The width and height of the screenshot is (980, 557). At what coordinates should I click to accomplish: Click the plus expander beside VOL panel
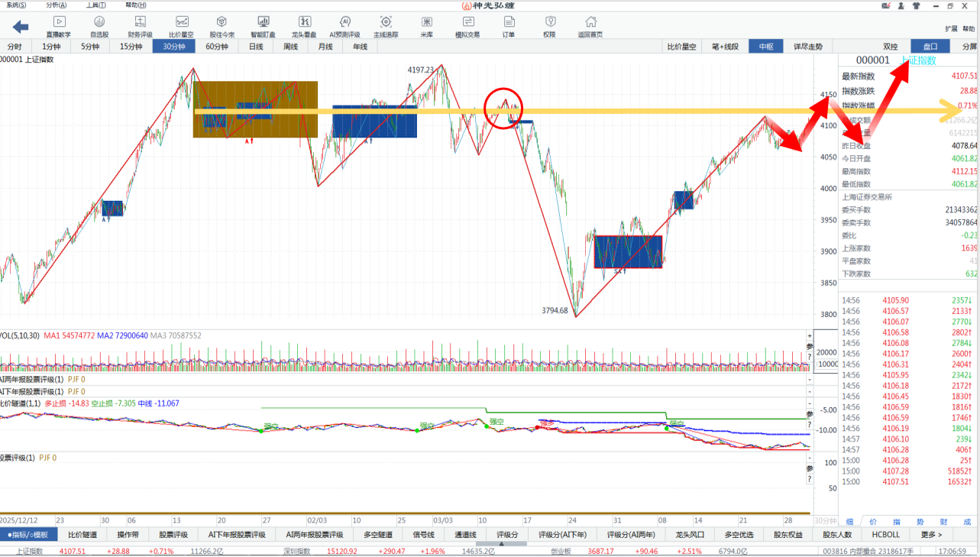point(810,336)
